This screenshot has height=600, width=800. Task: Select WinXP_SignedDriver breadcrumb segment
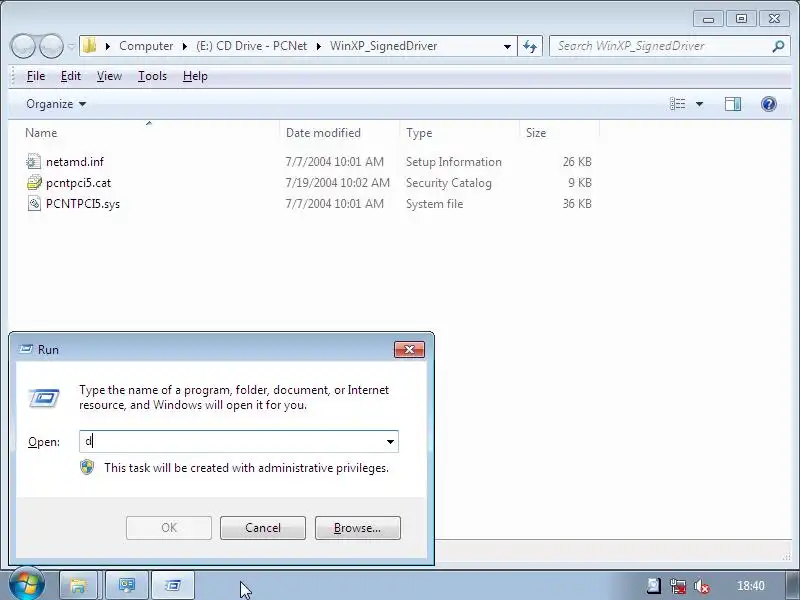383,46
